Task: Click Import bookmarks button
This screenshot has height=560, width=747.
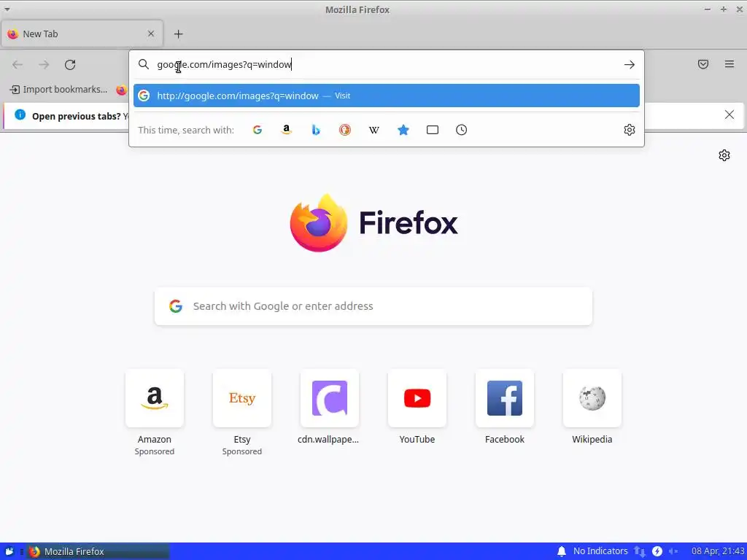Action: (x=59, y=90)
